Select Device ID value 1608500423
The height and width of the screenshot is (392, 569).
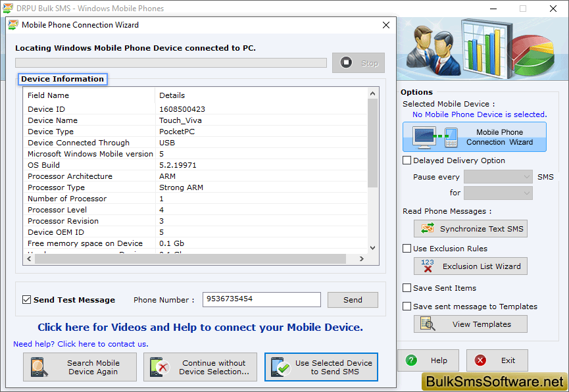tap(182, 109)
